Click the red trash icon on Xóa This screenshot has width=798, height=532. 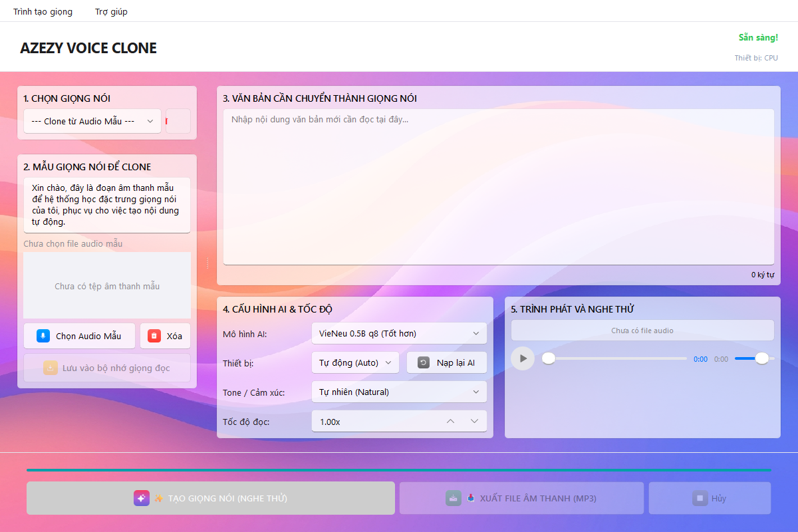pos(154,336)
